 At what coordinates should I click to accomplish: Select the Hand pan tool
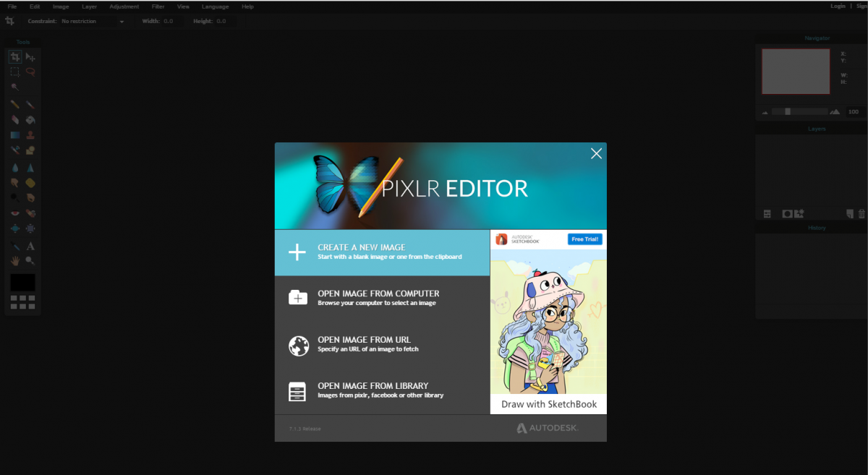[14, 260]
